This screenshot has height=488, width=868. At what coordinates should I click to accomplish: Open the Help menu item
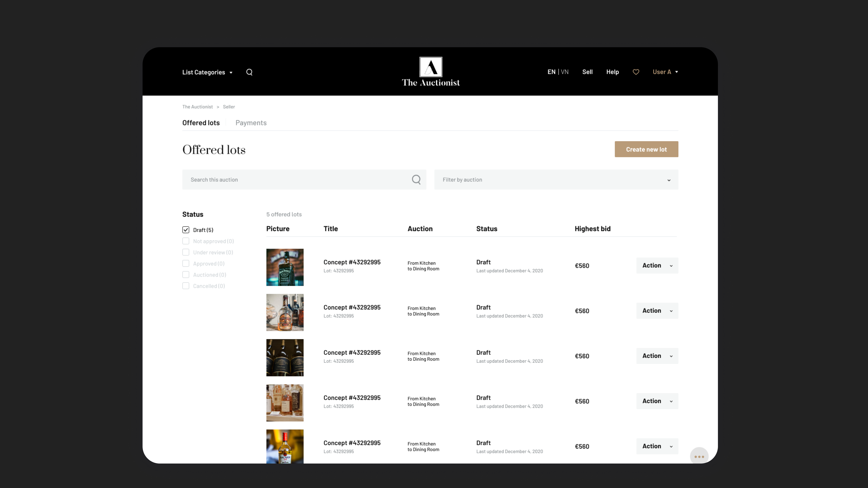click(612, 72)
